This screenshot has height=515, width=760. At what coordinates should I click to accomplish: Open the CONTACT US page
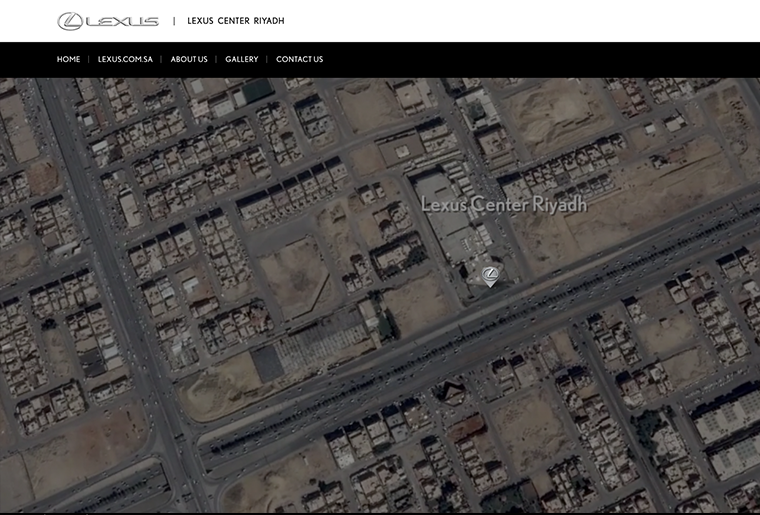[300, 59]
